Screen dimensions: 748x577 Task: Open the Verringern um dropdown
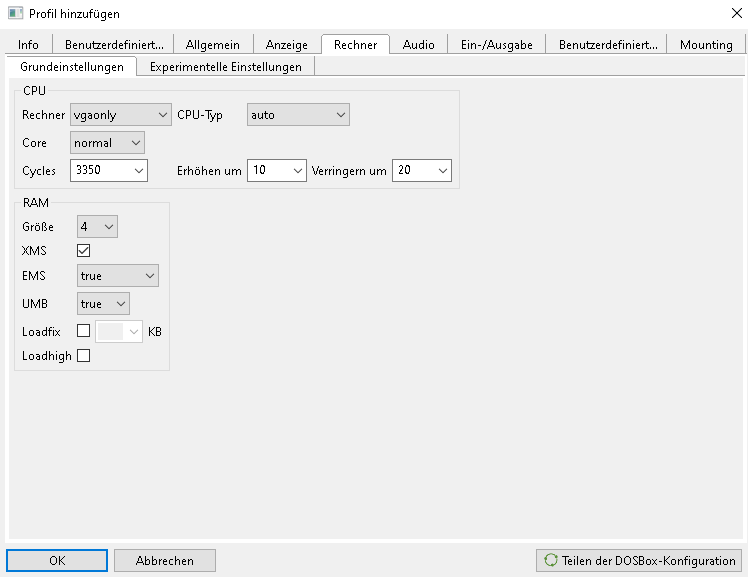pyautogui.click(x=421, y=171)
